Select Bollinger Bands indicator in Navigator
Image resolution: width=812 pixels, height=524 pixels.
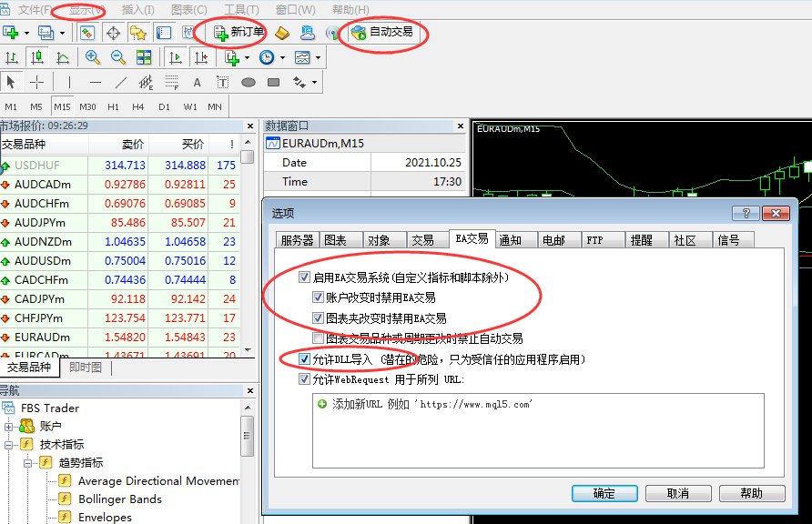(120, 499)
